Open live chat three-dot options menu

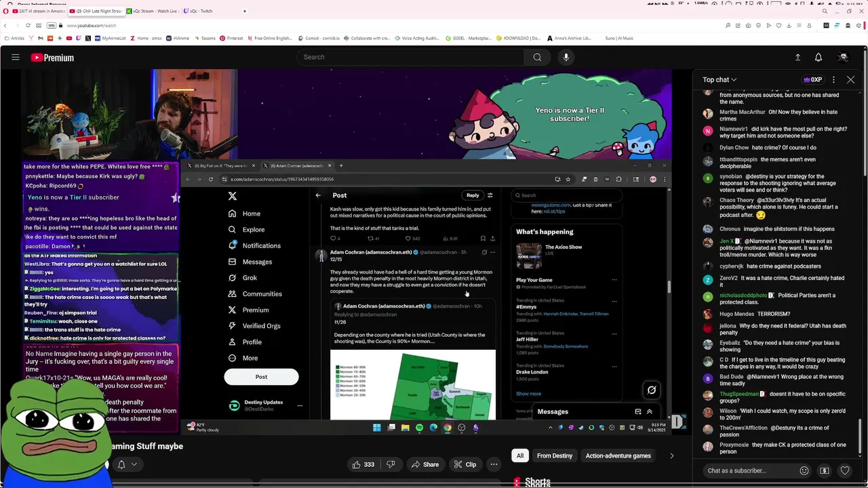click(833, 79)
